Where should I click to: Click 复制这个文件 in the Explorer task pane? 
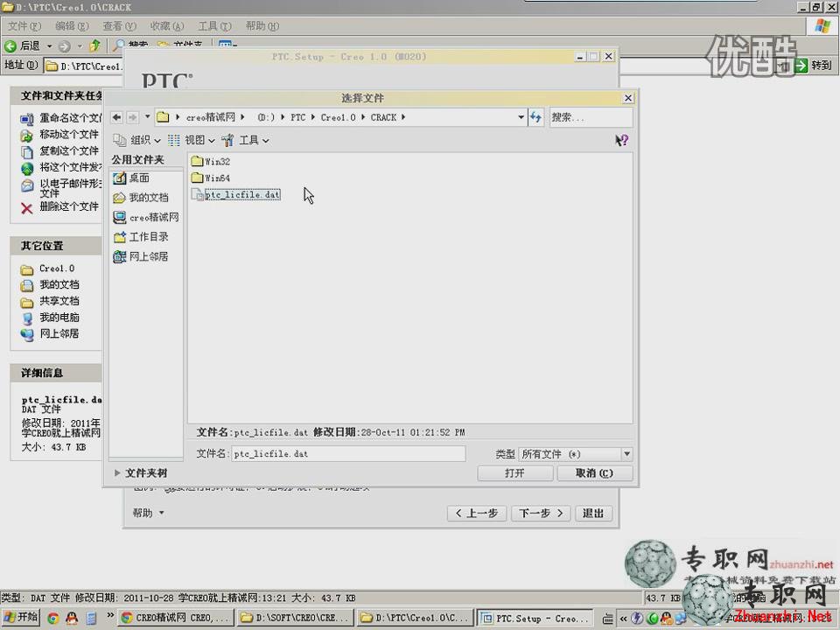[x=60, y=151]
